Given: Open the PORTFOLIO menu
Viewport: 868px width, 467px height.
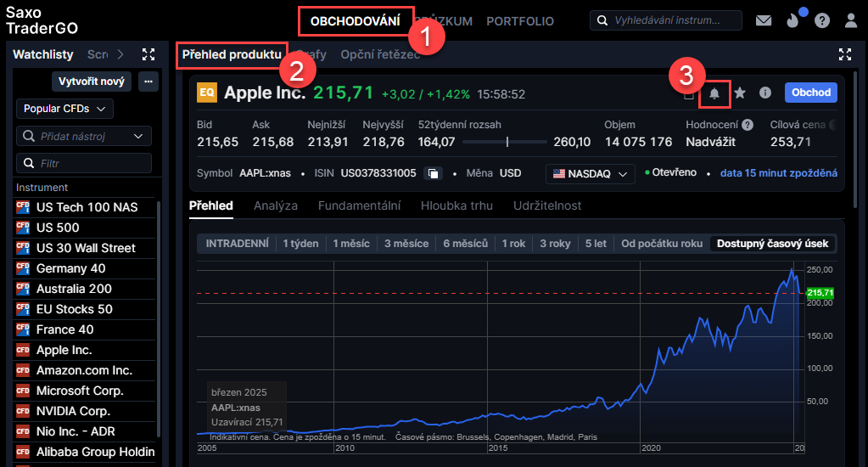Looking at the screenshot, I should [x=520, y=21].
